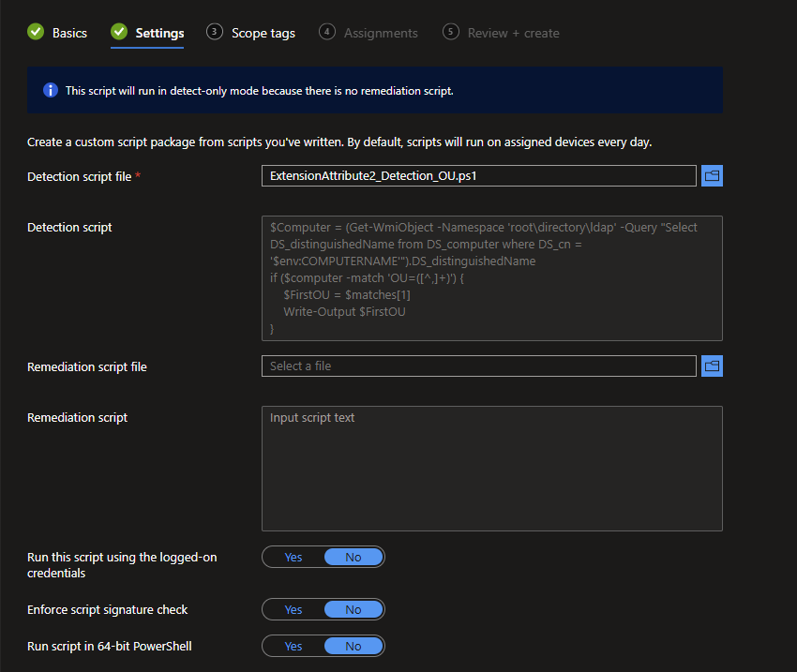Click the Remediation script file Select a file field
797x672 pixels.
click(x=478, y=366)
